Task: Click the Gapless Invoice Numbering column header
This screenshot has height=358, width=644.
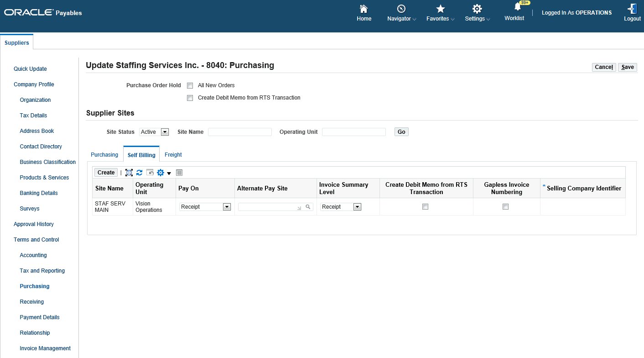Action: pos(507,188)
